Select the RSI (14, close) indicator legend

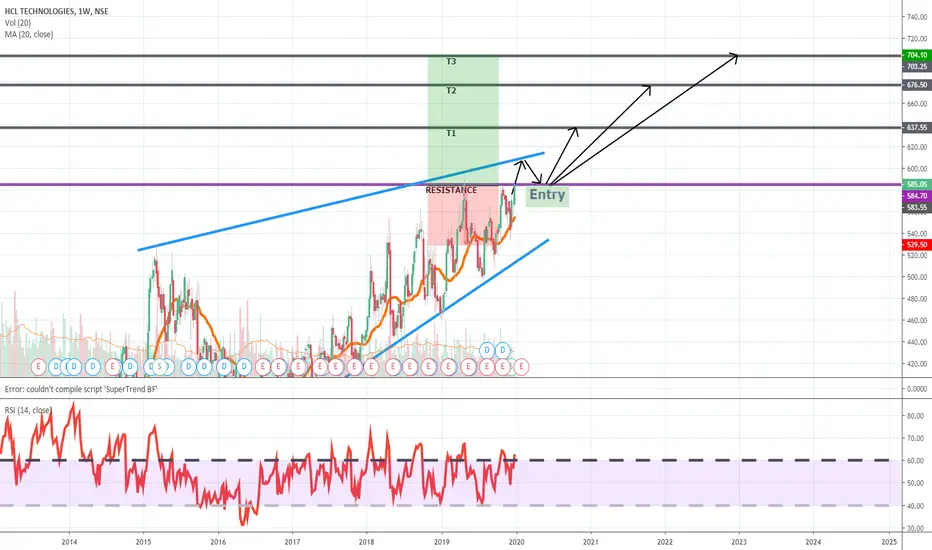coord(28,410)
